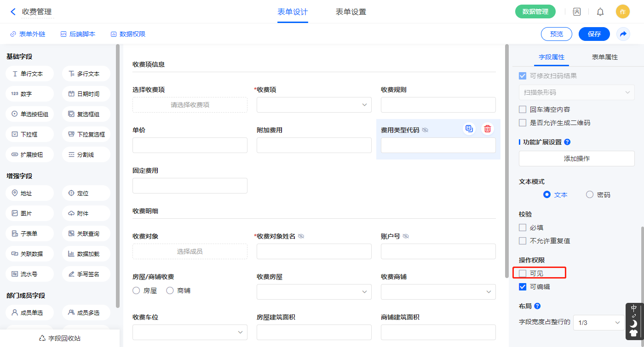Viewport: 644px width, 347px height.
Task: Delete the selected 费用类型代码 field
Action: pyautogui.click(x=487, y=129)
